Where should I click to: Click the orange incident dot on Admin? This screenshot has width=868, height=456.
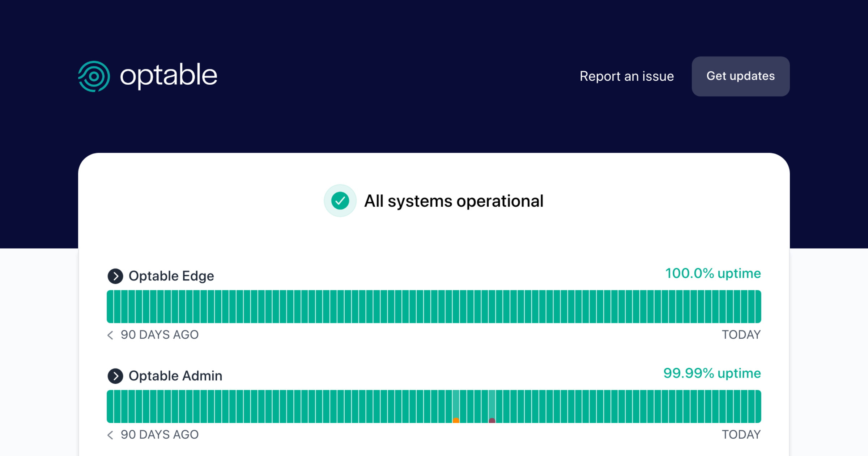(456, 420)
